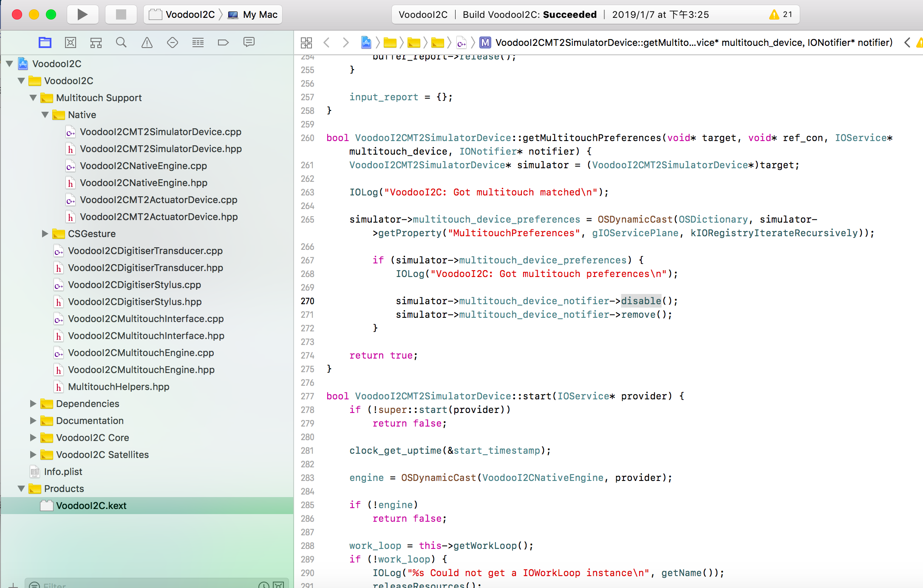Open VoodooI2CMultitouchEngine.cpp
Viewport: 923px width, 588px height.
141,353
